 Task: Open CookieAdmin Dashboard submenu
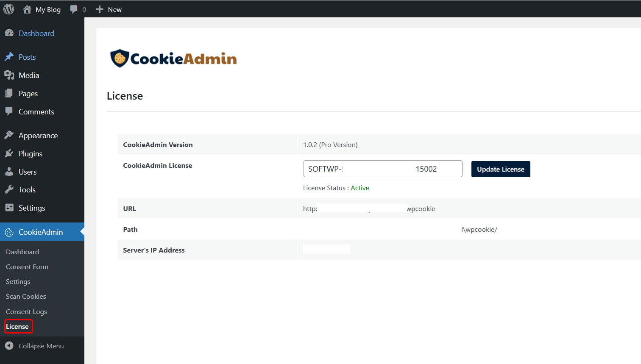click(x=22, y=252)
